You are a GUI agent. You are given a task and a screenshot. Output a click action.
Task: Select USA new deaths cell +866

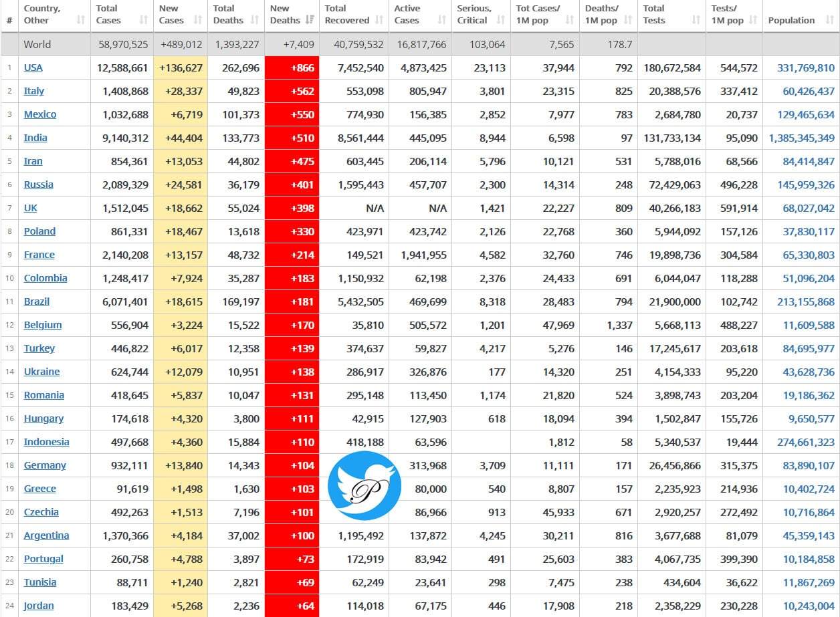pos(292,68)
